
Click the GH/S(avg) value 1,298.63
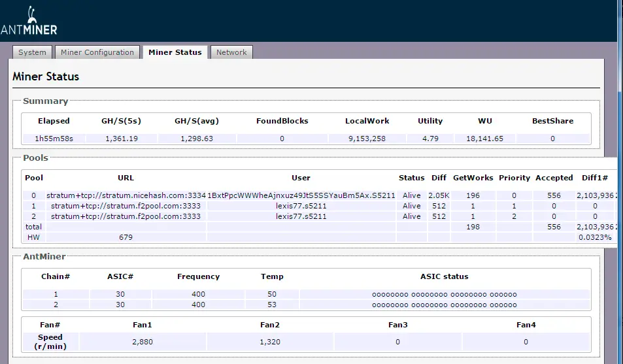coord(197,139)
